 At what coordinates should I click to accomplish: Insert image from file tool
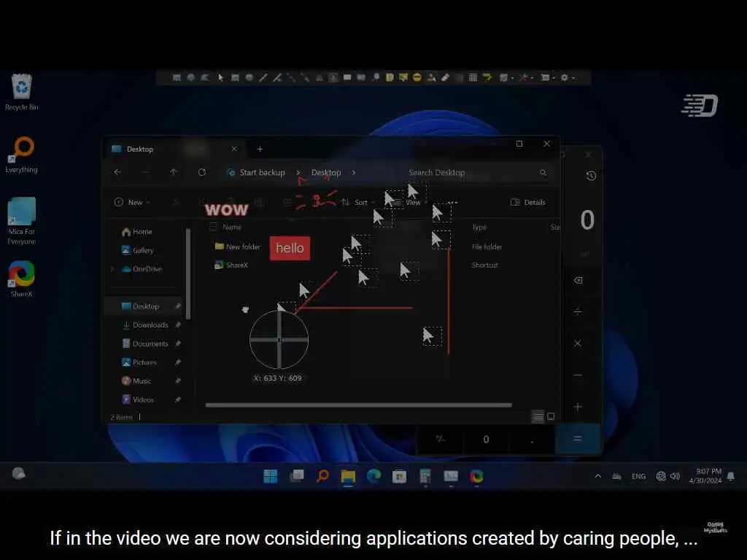click(390, 77)
